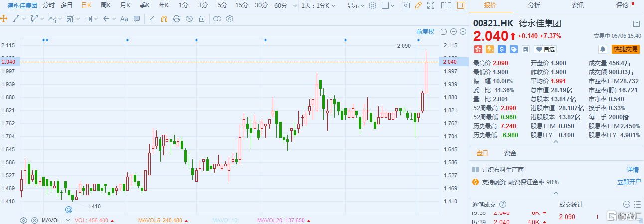Select the Aa text annotation tool
The image size is (644, 224).
[124, 19]
